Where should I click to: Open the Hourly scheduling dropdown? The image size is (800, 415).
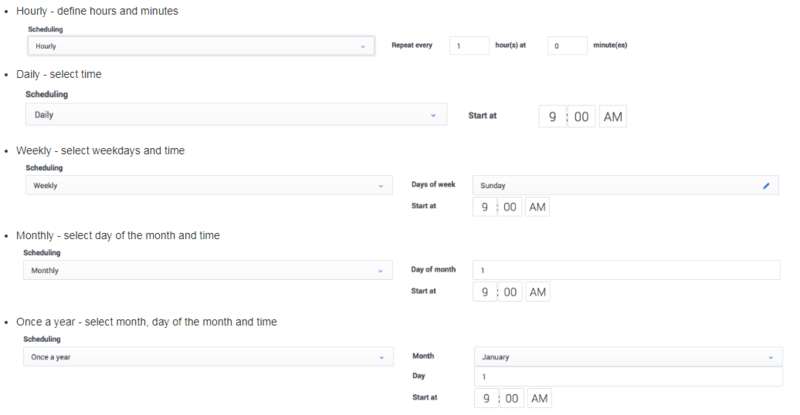point(200,46)
